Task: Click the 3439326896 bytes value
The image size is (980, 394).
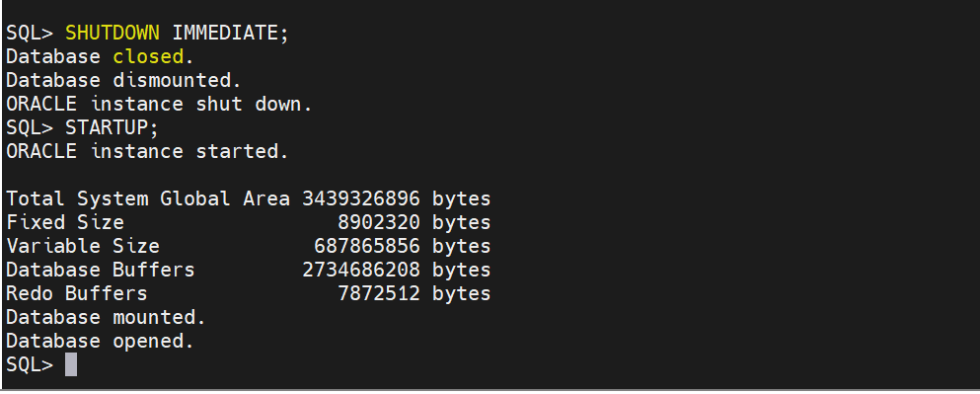Action: click(x=397, y=198)
